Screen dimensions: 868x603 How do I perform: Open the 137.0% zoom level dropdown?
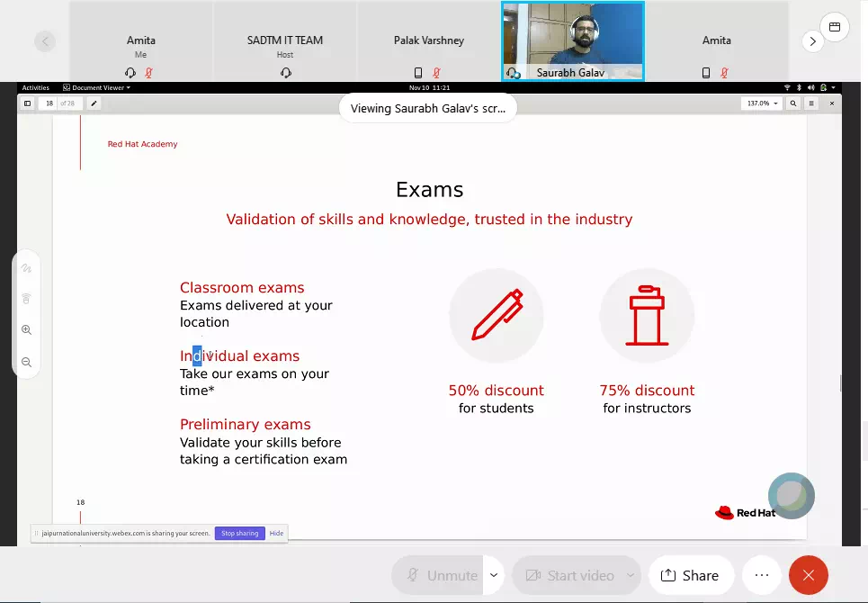coord(762,103)
